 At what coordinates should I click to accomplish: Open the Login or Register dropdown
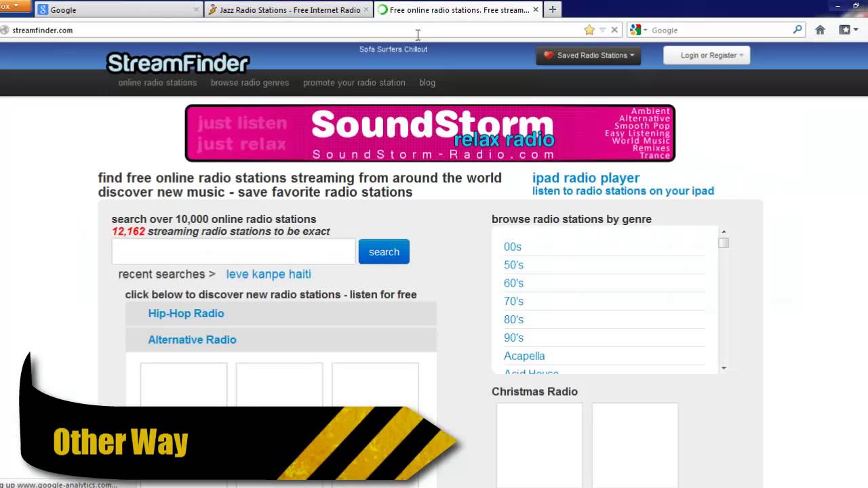click(707, 56)
